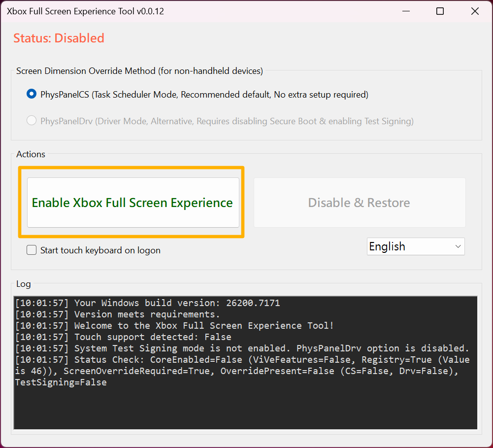
Task: Close the Xbox Full Screen Experience Tool
Action: click(475, 11)
